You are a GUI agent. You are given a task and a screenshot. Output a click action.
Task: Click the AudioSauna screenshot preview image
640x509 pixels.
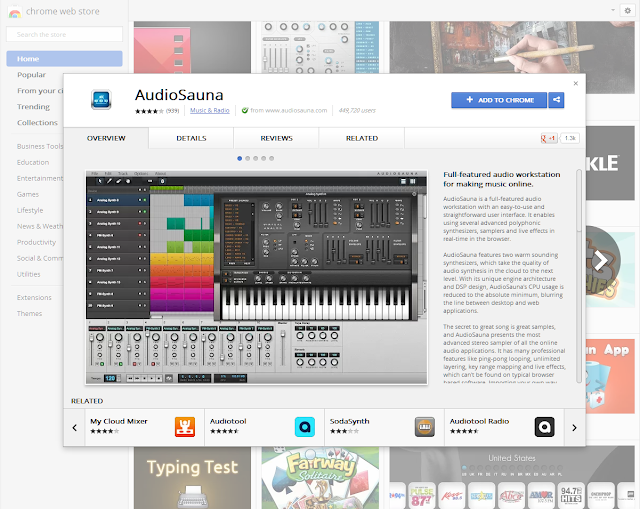(x=256, y=278)
